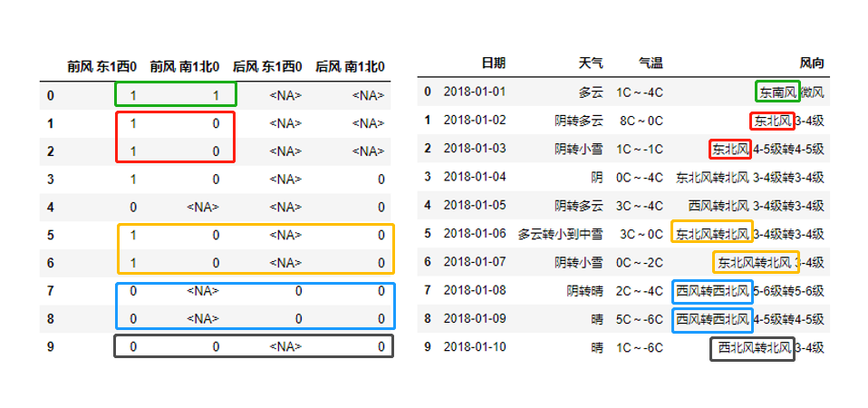Click '后风 东1西0' <NA> cell in left row 9
The width and height of the screenshot is (868, 408).
285,347
